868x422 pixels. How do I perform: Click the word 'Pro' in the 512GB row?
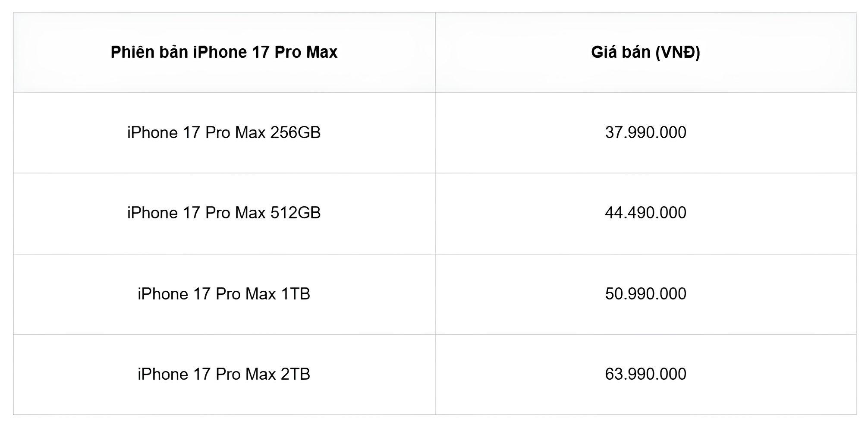[x=219, y=213]
